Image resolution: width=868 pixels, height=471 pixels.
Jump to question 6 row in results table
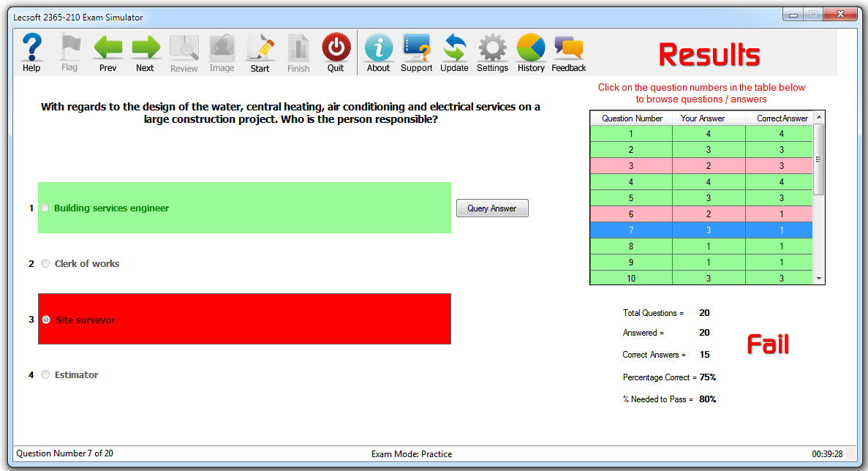click(x=701, y=214)
